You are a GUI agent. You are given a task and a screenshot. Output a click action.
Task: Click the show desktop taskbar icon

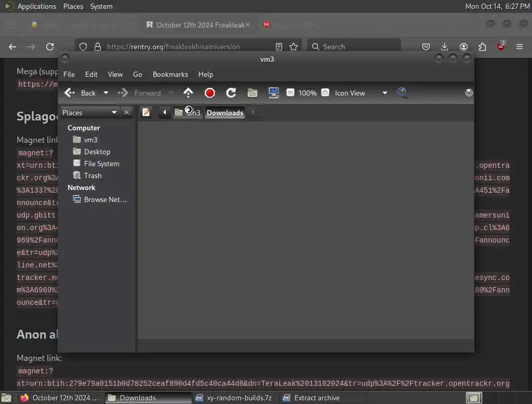coord(6,398)
